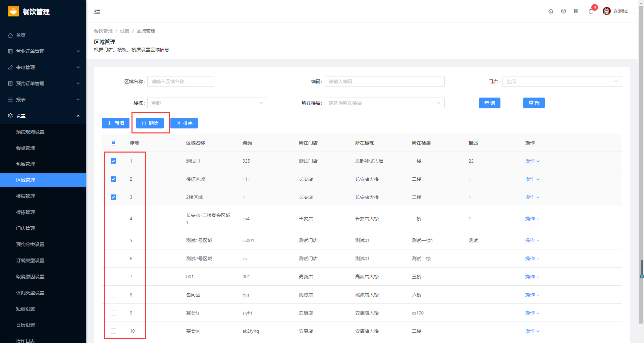Click the home icon next to 首页 in the sidebar

coord(10,35)
